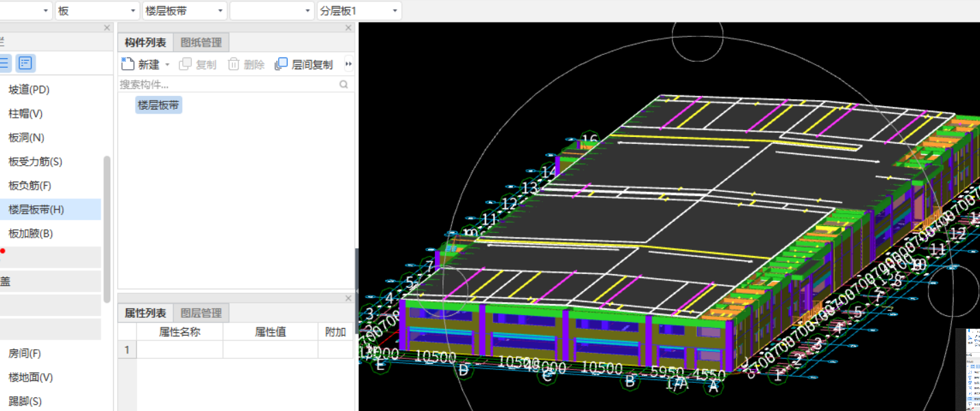Select 楼地面(V) in the navigation
This screenshot has height=411, width=980.
click(x=30, y=377)
